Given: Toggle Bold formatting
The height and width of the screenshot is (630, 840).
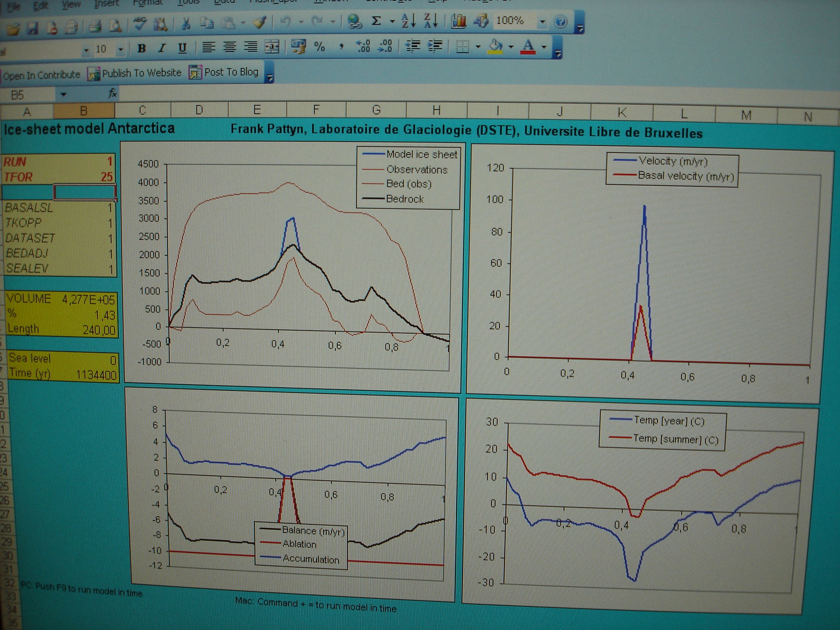Looking at the screenshot, I should click(x=142, y=48).
